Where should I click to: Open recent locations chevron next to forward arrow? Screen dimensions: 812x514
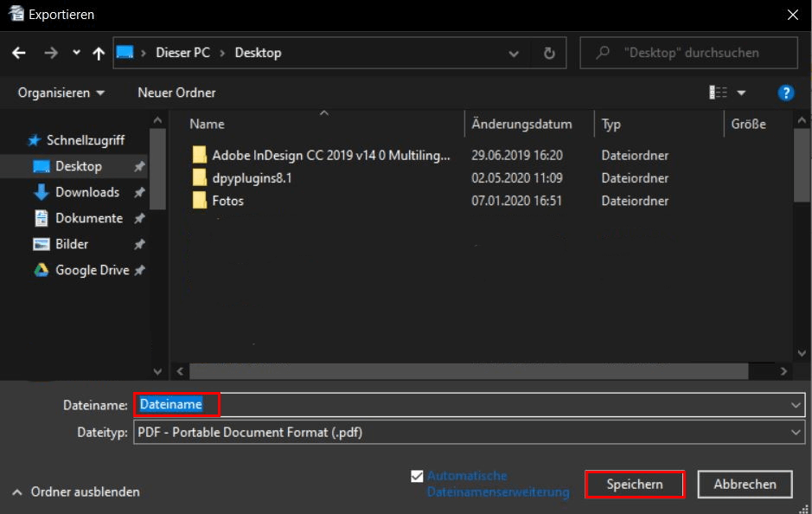coord(76,52)
